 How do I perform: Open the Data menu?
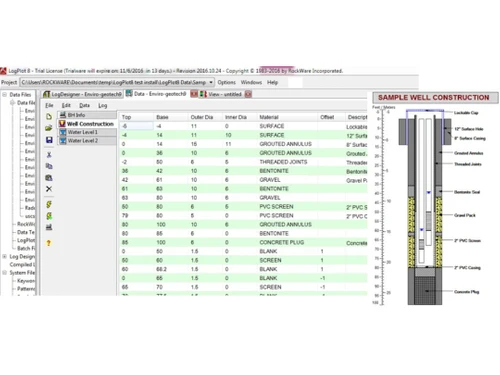point(84,105)
